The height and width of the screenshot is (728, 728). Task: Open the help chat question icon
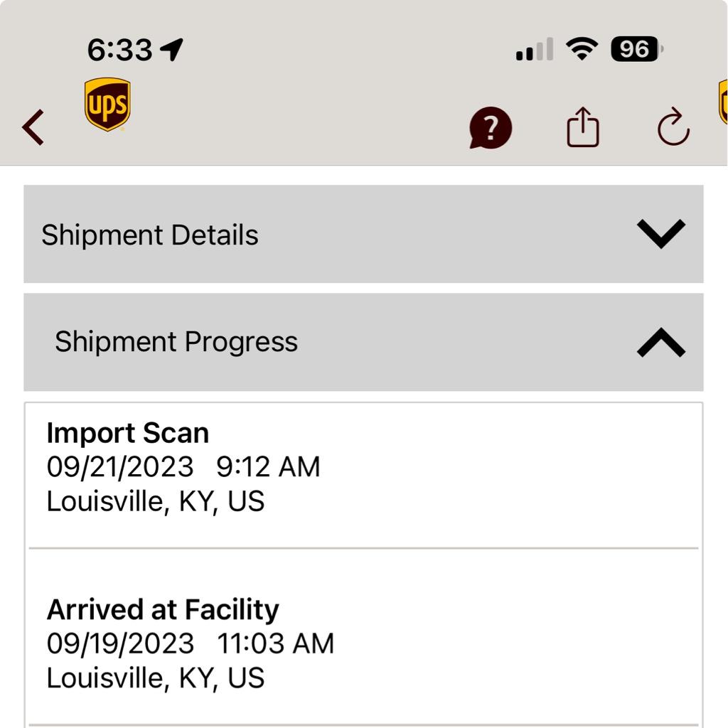tap(491, 128)
